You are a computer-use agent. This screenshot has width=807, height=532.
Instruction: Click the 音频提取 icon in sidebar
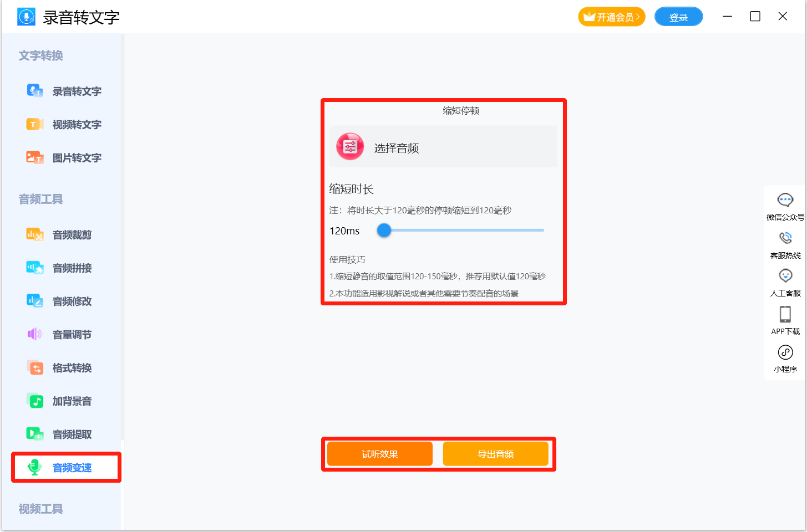(x=35, y=434)
